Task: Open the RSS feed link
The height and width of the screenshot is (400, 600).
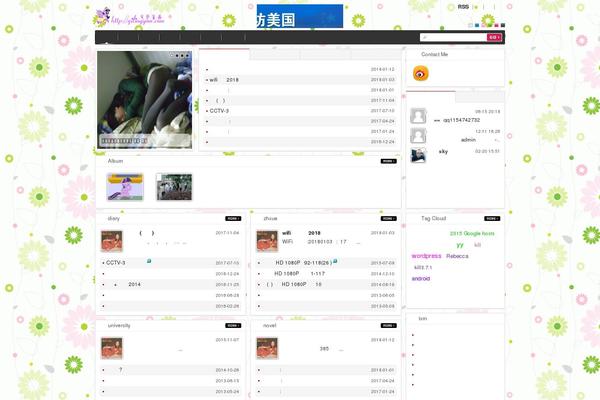Action: [x=463, y=7]
